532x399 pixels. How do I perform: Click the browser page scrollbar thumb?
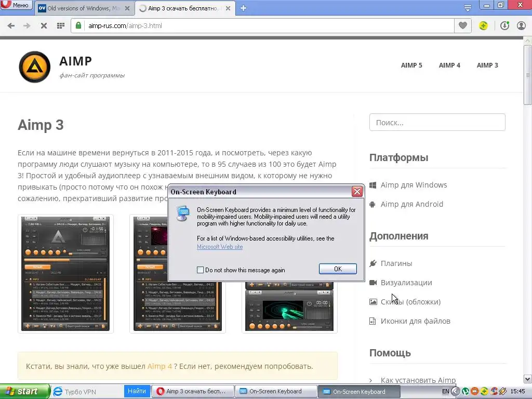pyautogui.click(x=528, y=75)
